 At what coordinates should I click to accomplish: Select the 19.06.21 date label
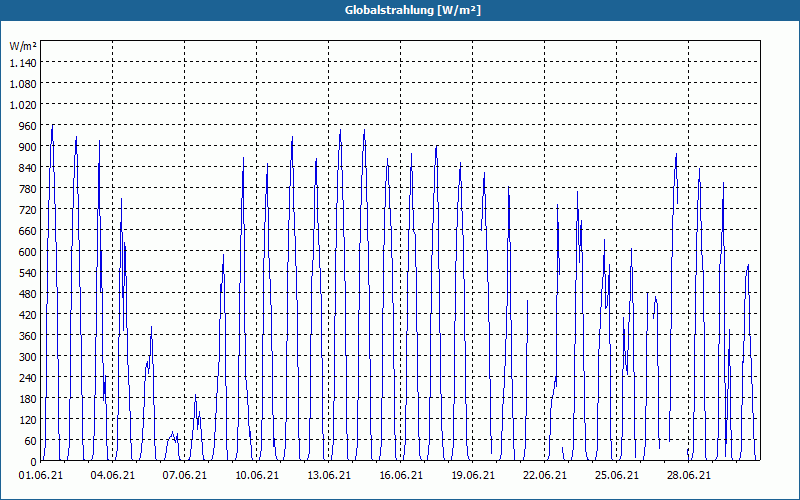pyautogui.click(x=472, y=475)
